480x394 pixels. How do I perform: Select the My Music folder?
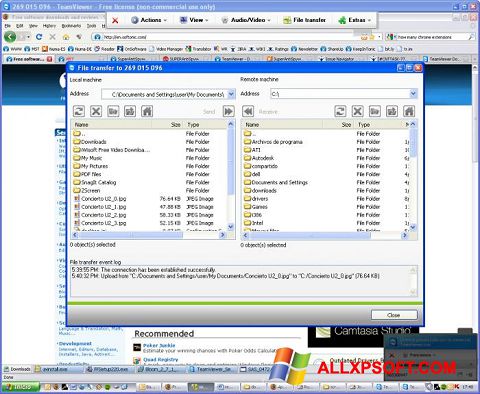pos(88,158)
